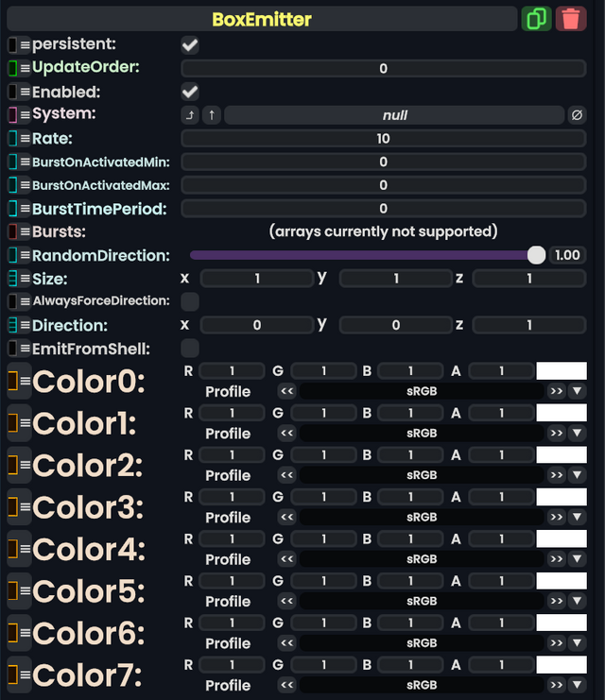Clear the System reference with null icon
This screenshot has height=700, width=605.
(x=577, y=115)
